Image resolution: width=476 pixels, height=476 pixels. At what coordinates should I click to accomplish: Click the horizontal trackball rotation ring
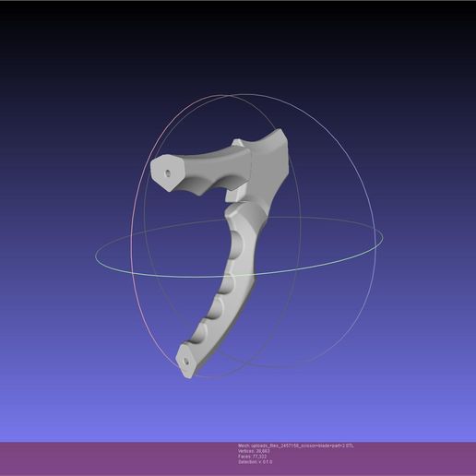click(x=239, y=247)
